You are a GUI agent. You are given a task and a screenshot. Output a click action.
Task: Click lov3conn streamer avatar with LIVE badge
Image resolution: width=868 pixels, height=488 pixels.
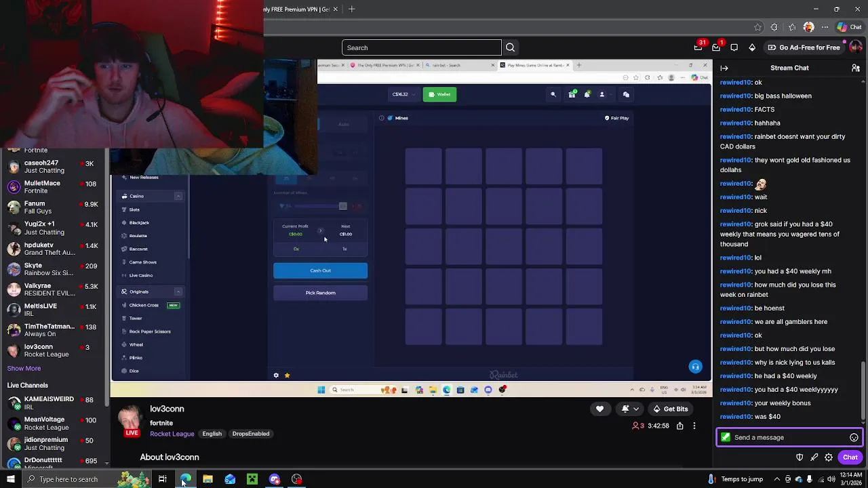coord(130,421)
